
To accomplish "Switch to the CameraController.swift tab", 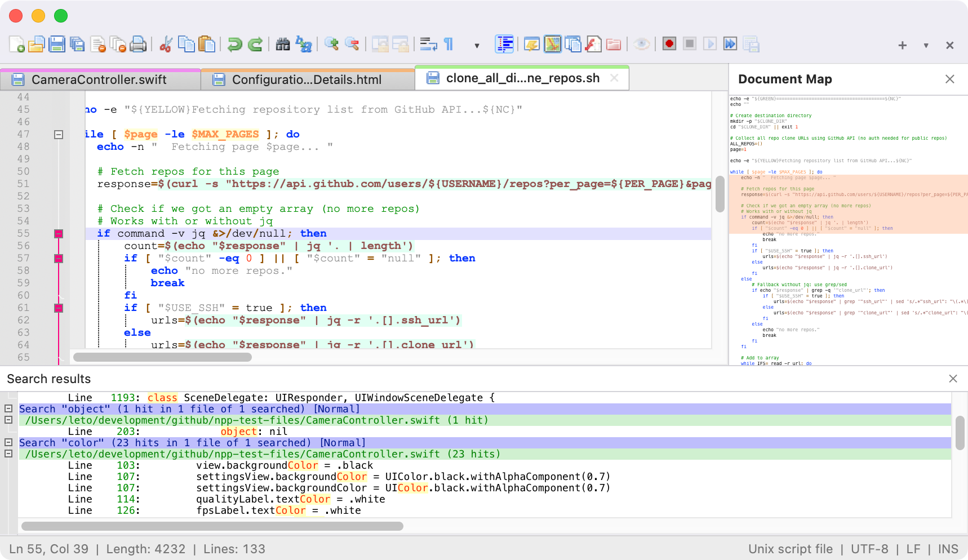I will click(x=99, y=79).
